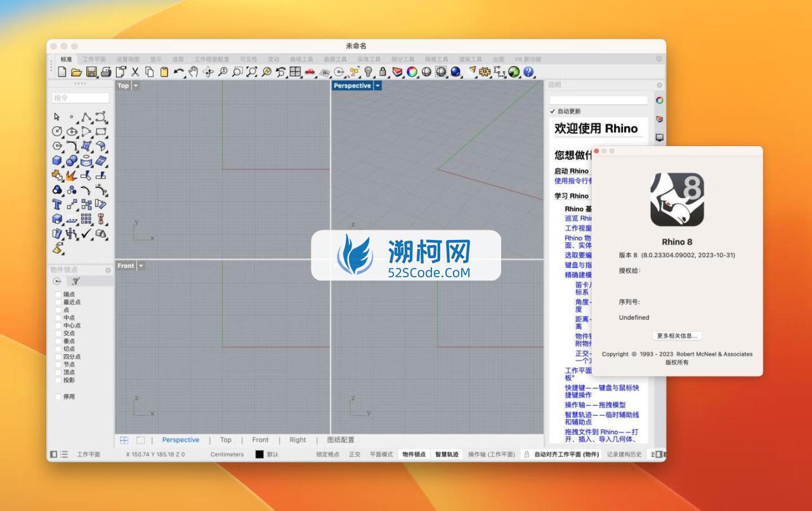Screen dimensions: 812x511
Task: Open the 操作轴——拖拽模型 help link
Action: (595, 405)
